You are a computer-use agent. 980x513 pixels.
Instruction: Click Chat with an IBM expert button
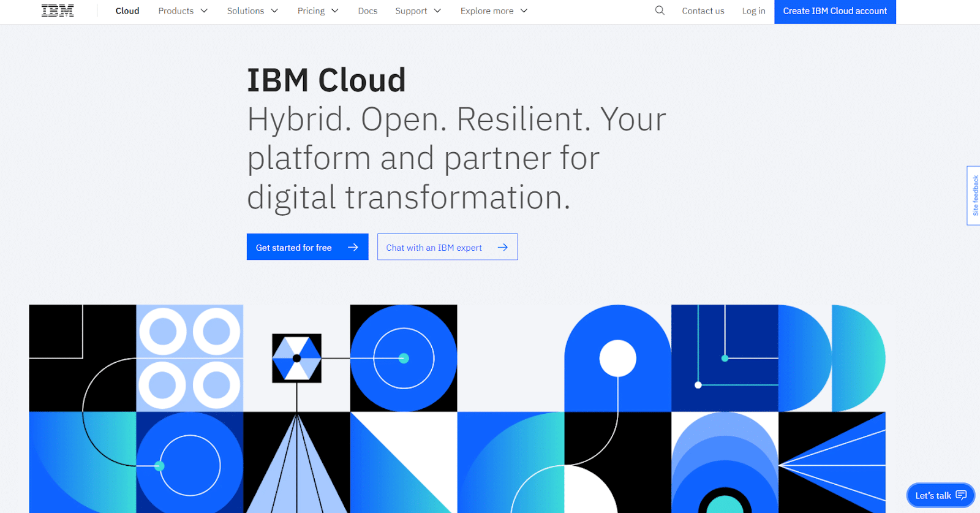447,247
